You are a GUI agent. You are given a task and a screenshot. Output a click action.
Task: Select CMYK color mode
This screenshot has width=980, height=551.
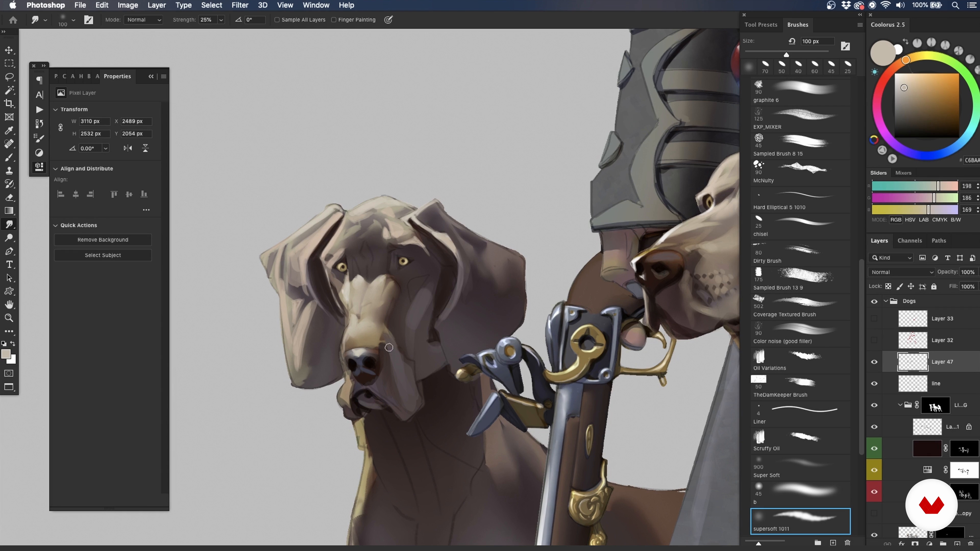(x=940, y=220)
